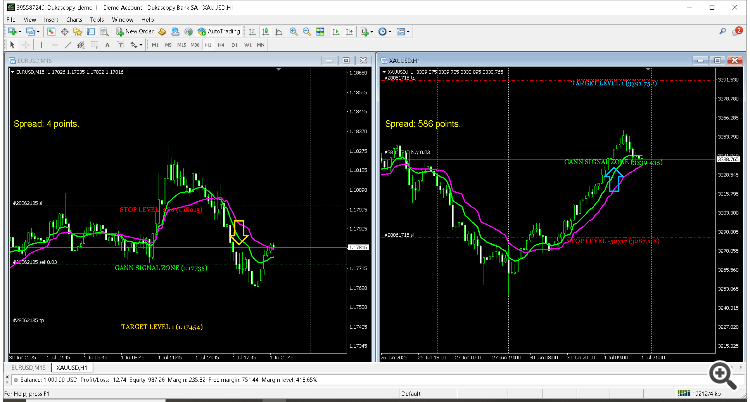Open the Window menu
The height and width of the screenshot is (402, 750).
click(x=122, y=20)
